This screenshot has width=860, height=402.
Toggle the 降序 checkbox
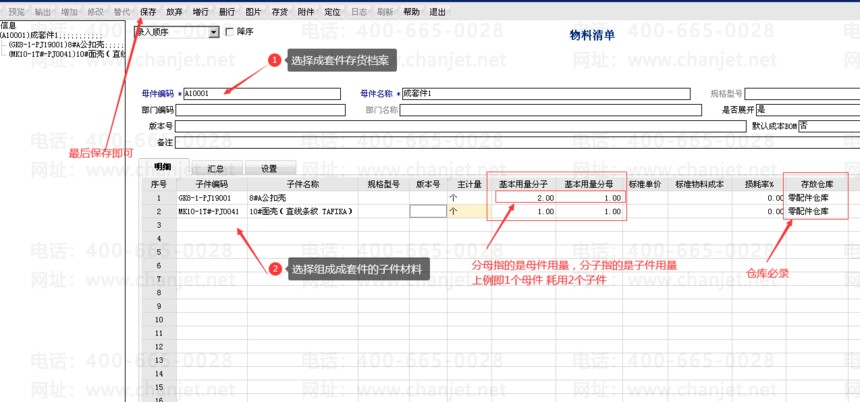(229, 32)
